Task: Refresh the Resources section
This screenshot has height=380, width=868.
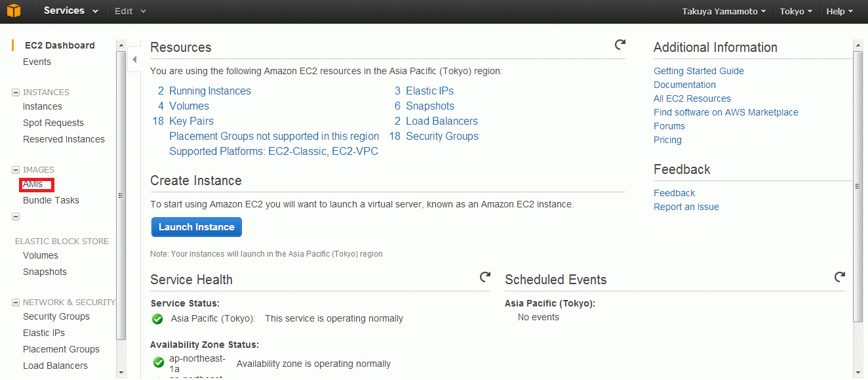Action: pos(620,45)
